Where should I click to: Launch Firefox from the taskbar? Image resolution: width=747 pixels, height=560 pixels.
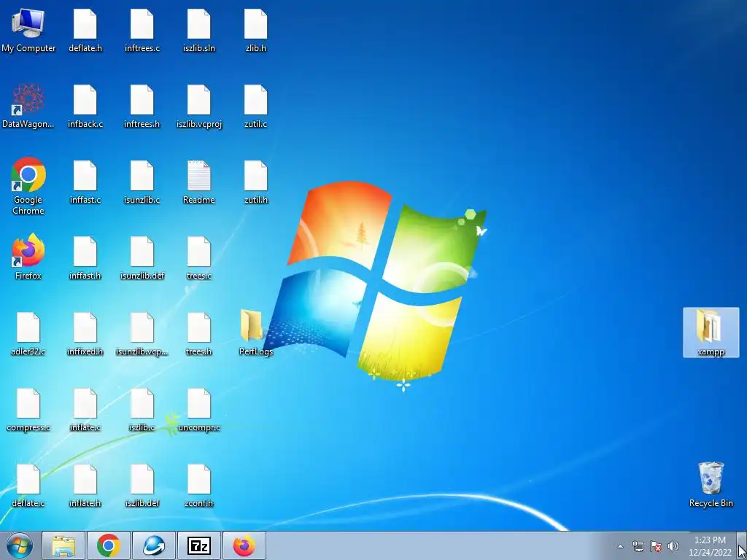[244, 545]
